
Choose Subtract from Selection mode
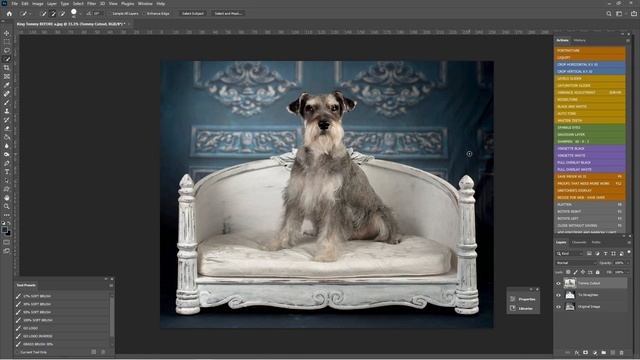click(x=62, y=13)
